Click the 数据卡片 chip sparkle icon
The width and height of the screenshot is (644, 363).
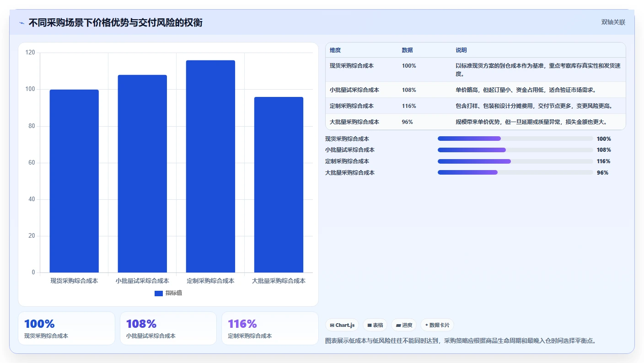[427, 325]
